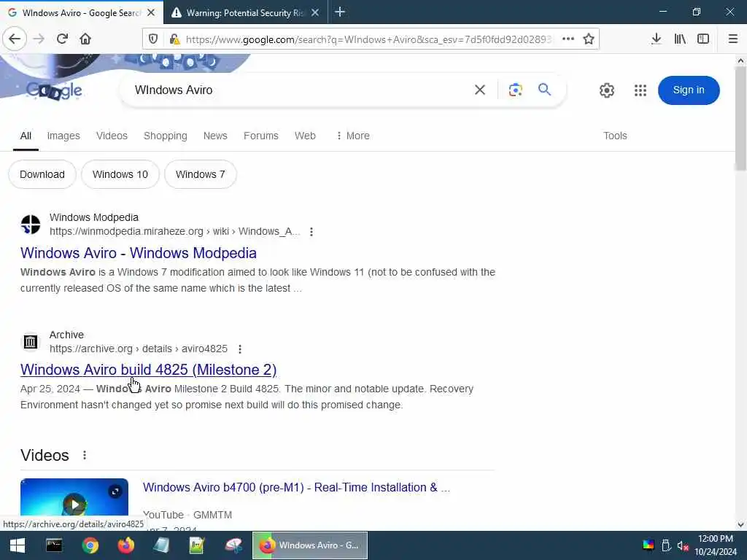Click the volume muted tray icon
Screen dimensions: 747x560
(683, 545)
